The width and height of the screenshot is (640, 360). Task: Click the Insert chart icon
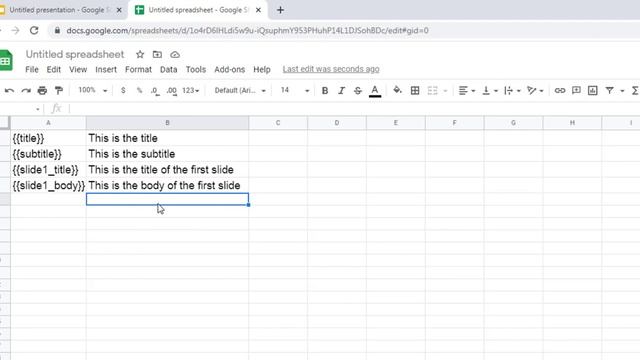point(592,91)
